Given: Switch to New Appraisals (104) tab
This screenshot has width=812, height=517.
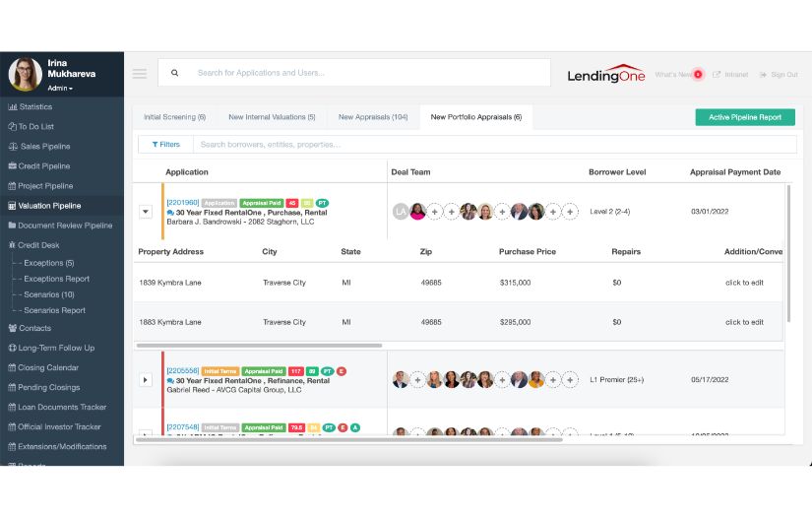Looking at the screenshot, I should pos(373,117).
